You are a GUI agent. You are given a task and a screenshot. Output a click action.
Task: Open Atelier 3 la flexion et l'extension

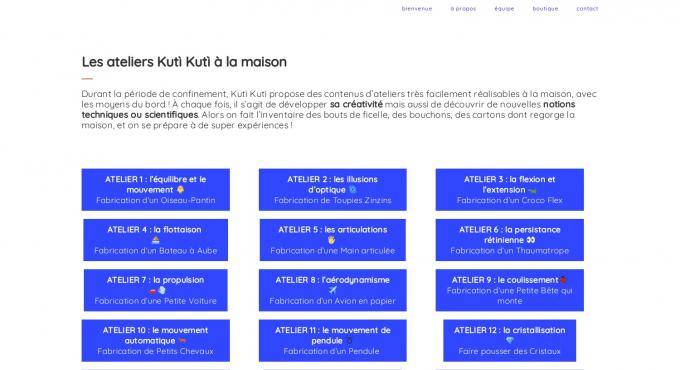click(510, 190)
